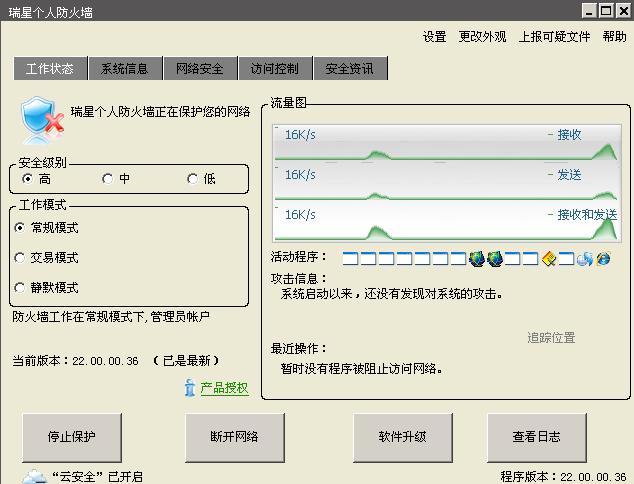Open 更改外观 to change the skin
Screen dimensions: 634x484
pyautogui.click(x=482, y=37)
